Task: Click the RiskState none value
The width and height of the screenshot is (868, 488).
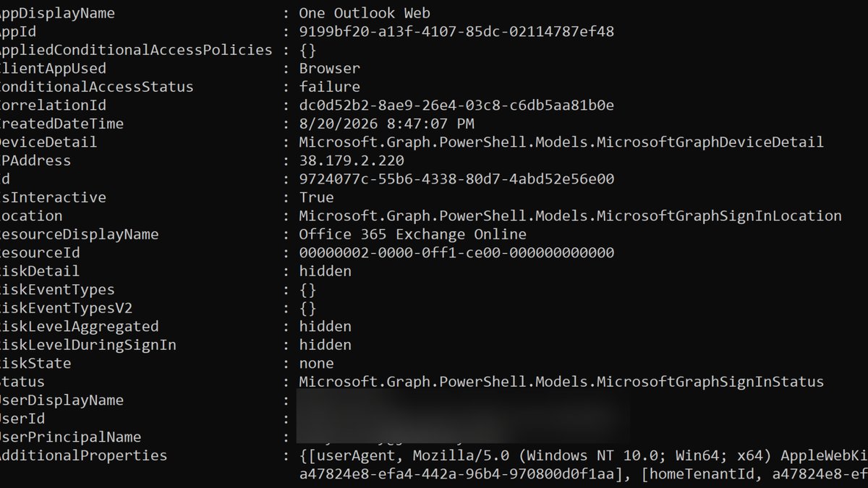Action: (x=316, y=364)
